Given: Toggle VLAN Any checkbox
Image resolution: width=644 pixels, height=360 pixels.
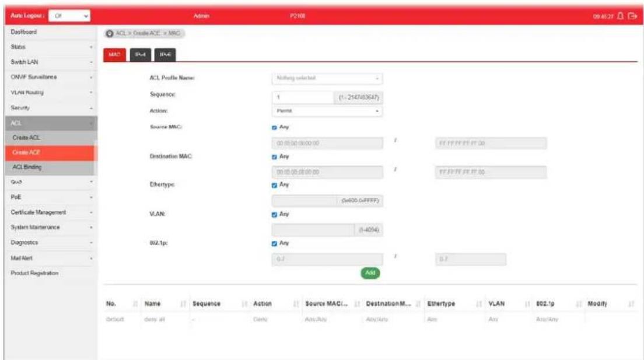Looking at the screenshot, I should (274, 215).
